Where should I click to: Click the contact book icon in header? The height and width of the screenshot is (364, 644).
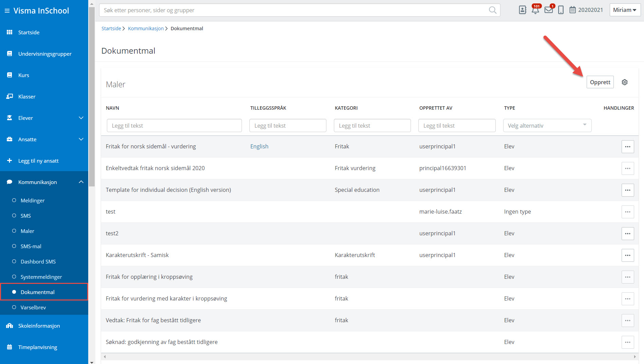(x=523, y=10)
